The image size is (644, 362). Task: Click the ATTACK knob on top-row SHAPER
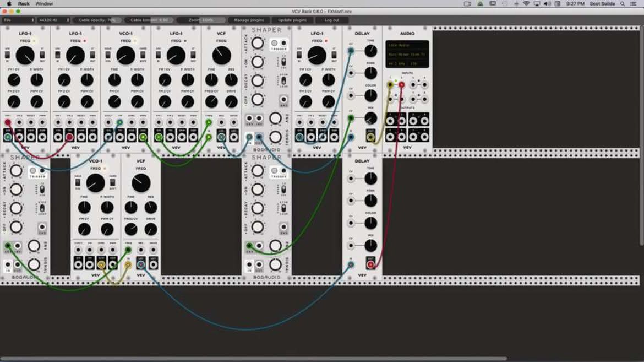pos(257,43)
